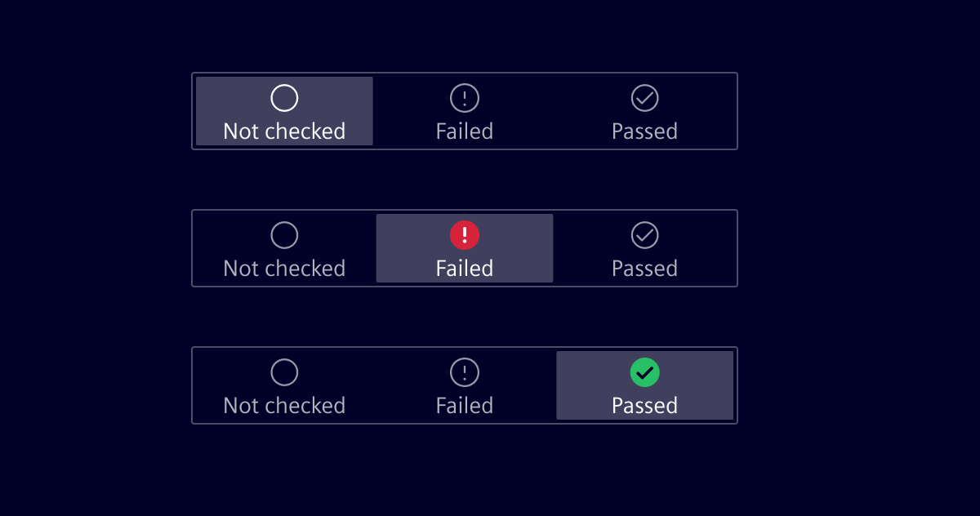This screenshot has height=516, width=980.
Task: Click the checkmark outline icon in the middle row
Action: pos(644,234)
